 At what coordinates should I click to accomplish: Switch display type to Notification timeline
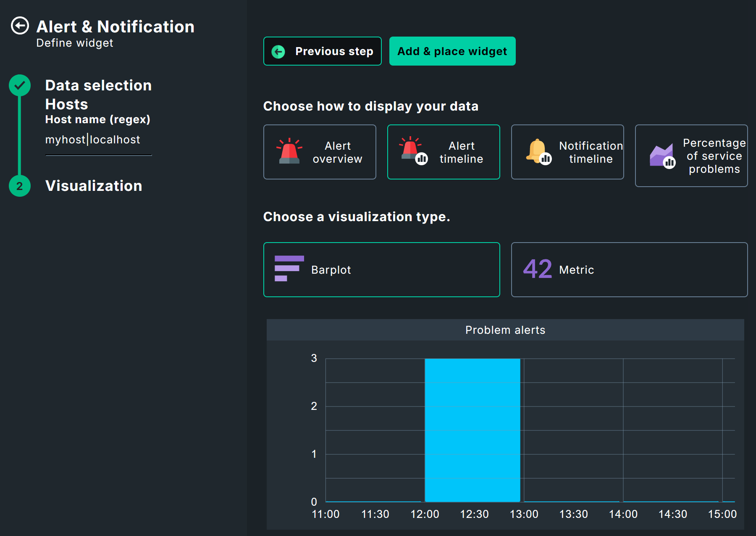point(567,152)
